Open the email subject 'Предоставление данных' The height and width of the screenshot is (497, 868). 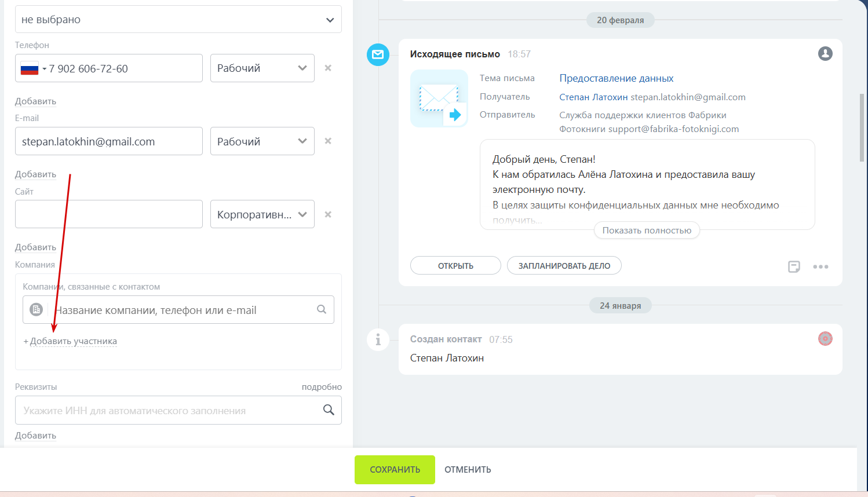click(616, 78)
